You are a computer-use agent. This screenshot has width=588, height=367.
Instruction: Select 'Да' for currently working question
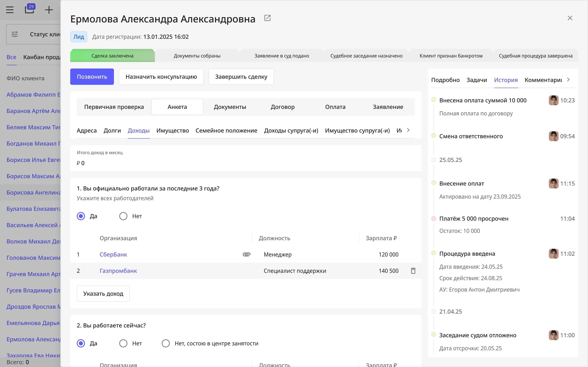point(81,343)
